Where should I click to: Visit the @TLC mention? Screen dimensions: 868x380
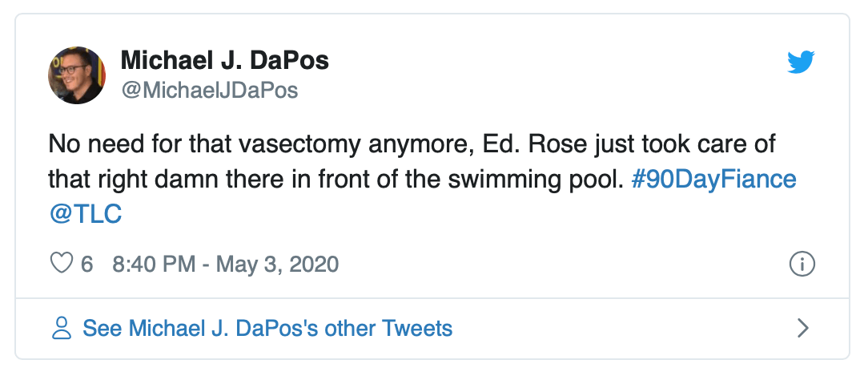click(85, 216)
